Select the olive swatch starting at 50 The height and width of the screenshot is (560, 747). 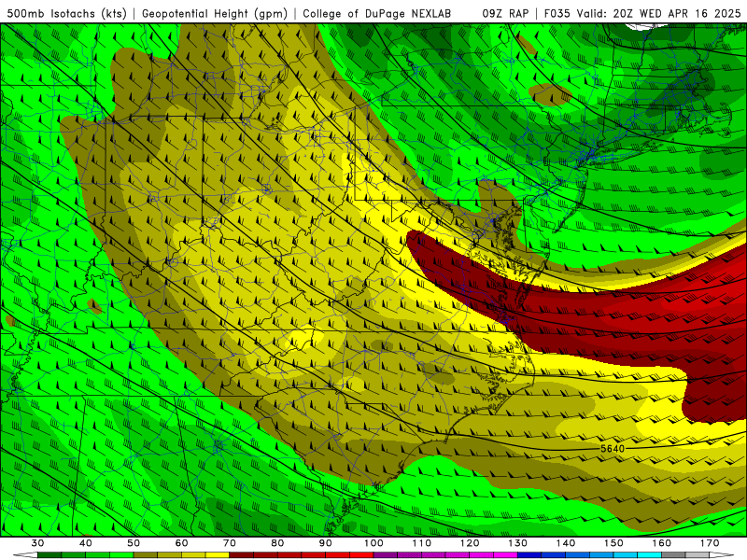tap(146, 555)
